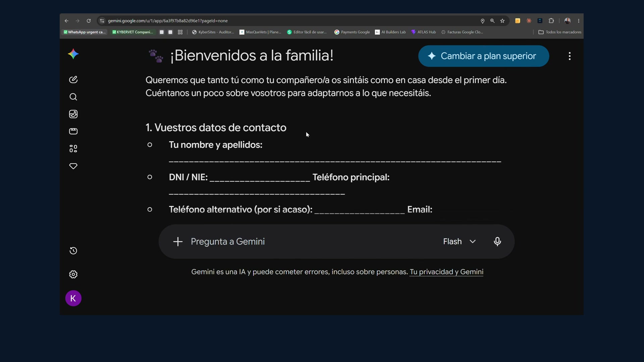Expand the Flash model selector dropdown
The image size is (644, 362).
coord(459,241)
